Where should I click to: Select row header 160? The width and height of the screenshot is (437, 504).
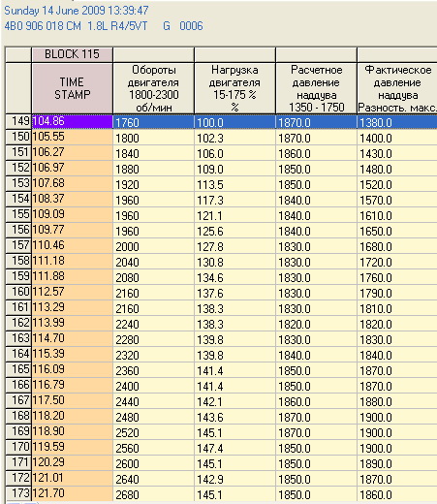click(x=18, y=292)
